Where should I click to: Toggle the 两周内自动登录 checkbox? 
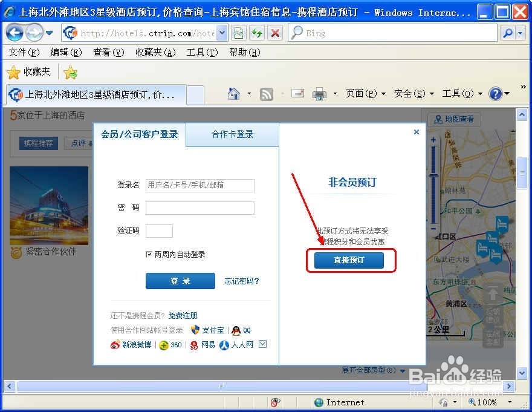(x=149, y=255)
